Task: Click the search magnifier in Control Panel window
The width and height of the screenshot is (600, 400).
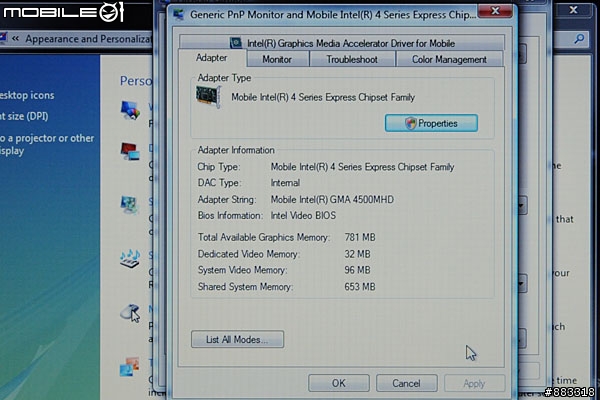Action: tap(579, 39)
